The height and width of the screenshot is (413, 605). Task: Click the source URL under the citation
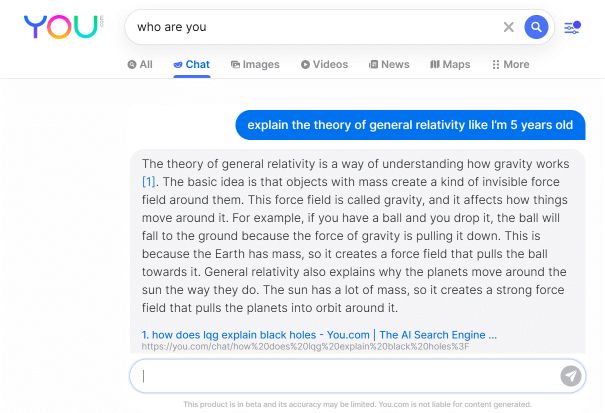305,347
